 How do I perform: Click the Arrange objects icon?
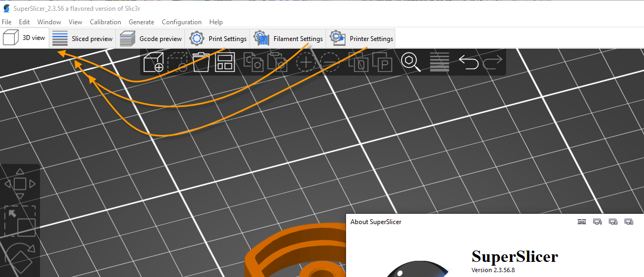(x=225, y=63)
